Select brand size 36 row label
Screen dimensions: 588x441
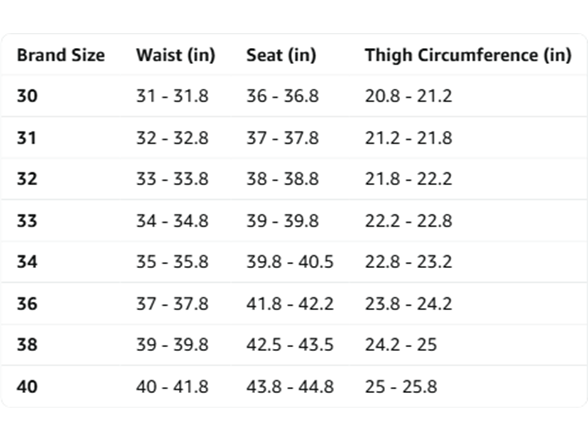27,304
